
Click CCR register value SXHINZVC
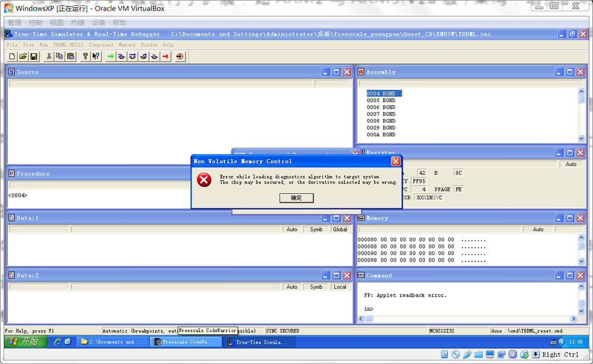429,197
